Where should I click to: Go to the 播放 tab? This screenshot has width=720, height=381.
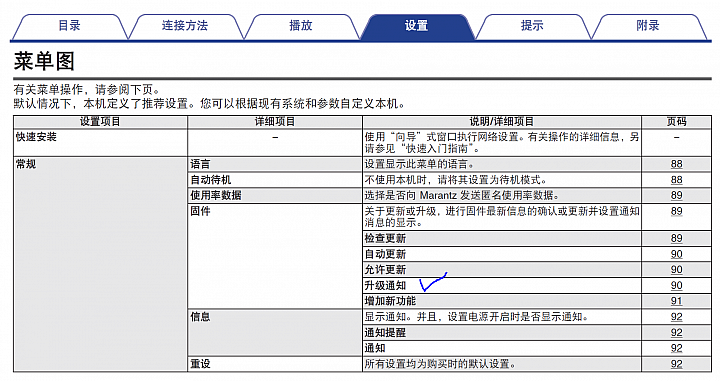[301, 27]
